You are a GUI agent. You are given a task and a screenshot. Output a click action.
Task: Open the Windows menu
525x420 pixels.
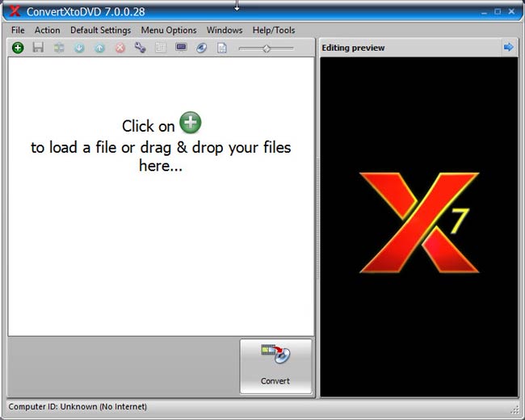pos(225,30)
